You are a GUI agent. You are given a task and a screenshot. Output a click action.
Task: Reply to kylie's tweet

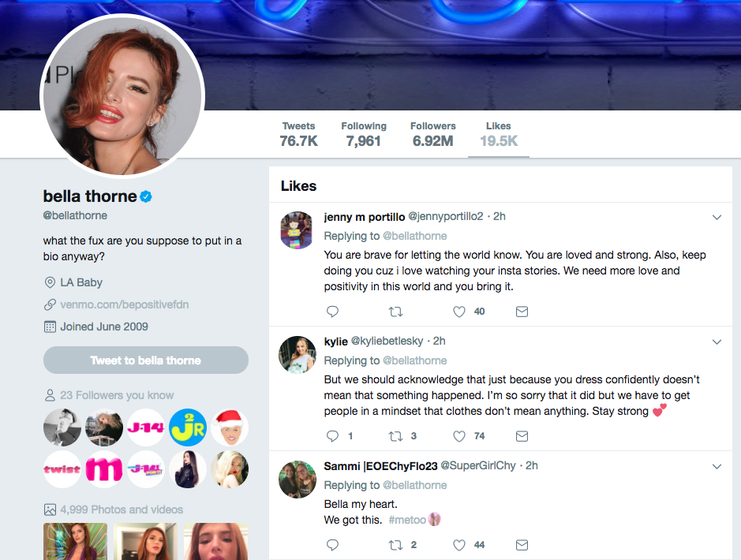click(x=332, y=436)
